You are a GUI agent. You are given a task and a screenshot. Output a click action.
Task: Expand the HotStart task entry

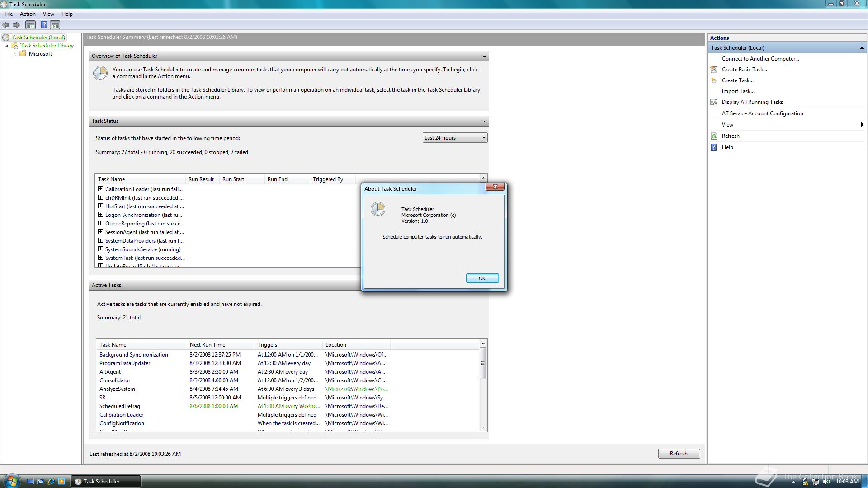(x=100, y=206)
